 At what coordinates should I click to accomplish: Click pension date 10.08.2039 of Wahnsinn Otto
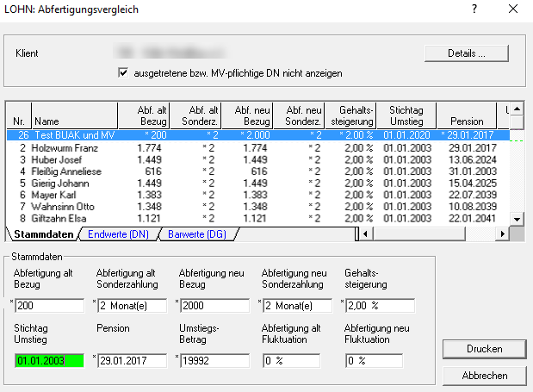pyautogui.click(x=473, y=207)
